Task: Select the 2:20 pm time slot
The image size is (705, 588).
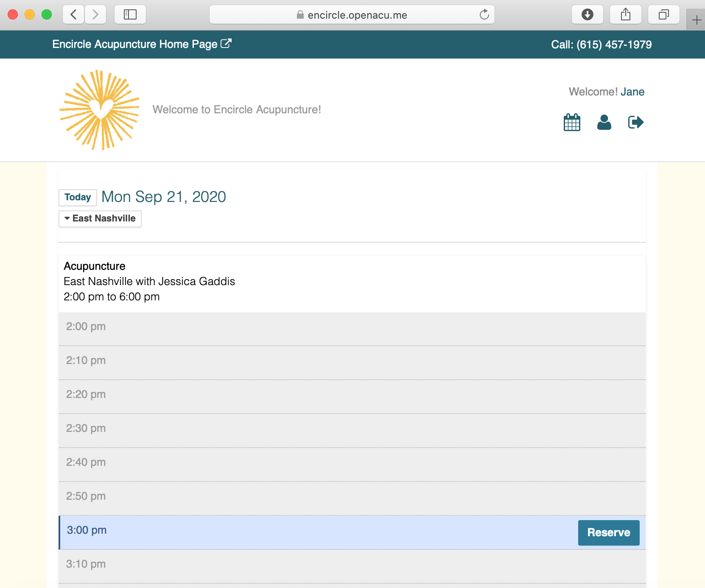Action: (x=352, y=397)
